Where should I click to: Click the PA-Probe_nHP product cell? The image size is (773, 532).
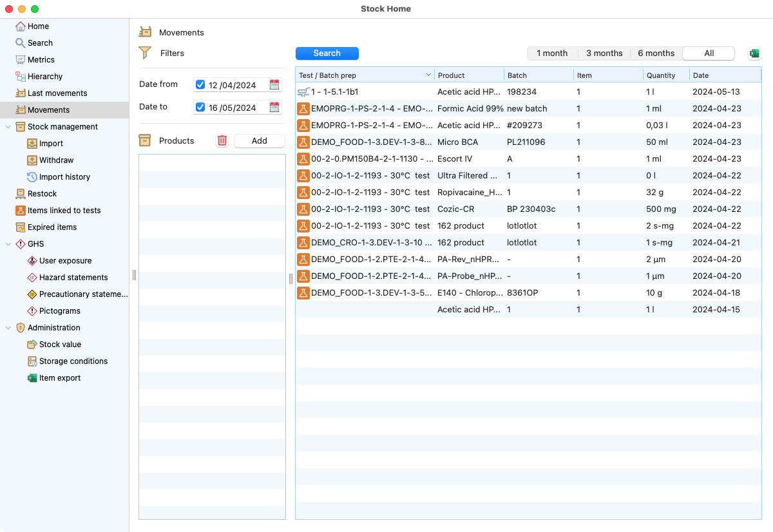click(x=470, y=276)
